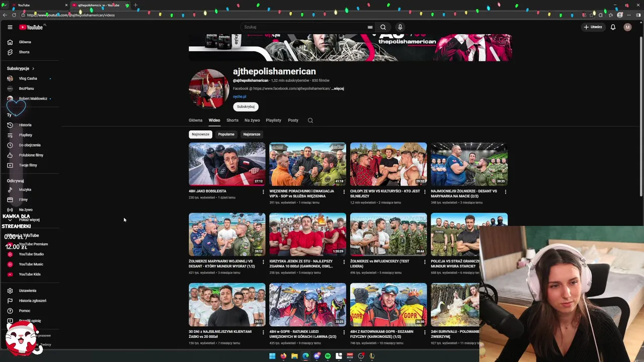Viewport: 644px width, 362px height.
Task: Open options menu for NAJMOCNIEJSI ŻOŁNIERZE video
Action: (x=506, y=192)
